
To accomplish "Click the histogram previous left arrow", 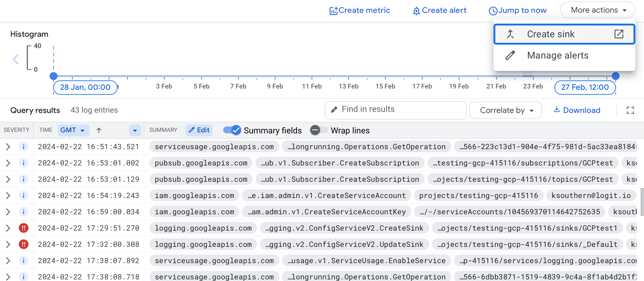I will [16, 59].
